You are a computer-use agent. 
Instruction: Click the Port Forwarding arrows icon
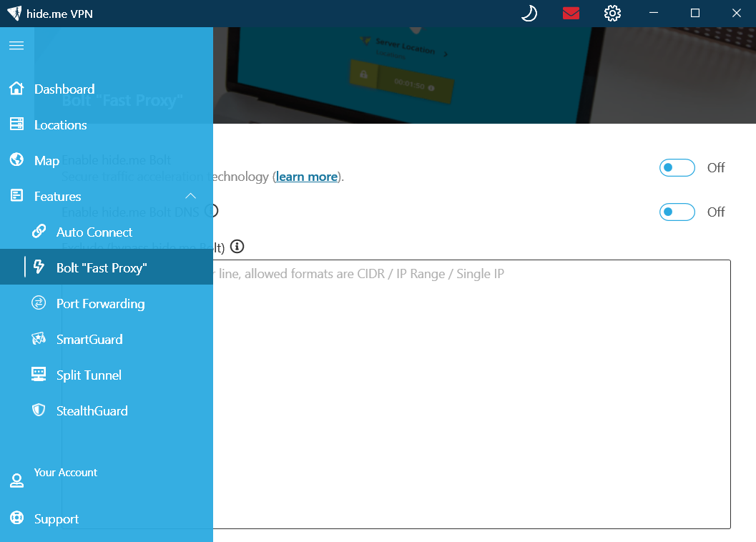39,303
